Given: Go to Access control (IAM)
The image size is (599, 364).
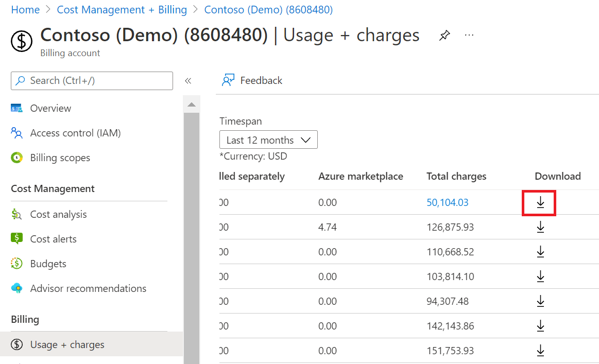Looking at the screenshot, I should pyautogui.click(x=75, y=133).
